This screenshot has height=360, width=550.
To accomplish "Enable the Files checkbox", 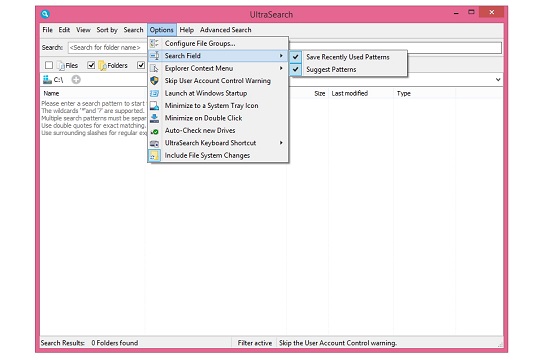I will click(x=49, y=65).
